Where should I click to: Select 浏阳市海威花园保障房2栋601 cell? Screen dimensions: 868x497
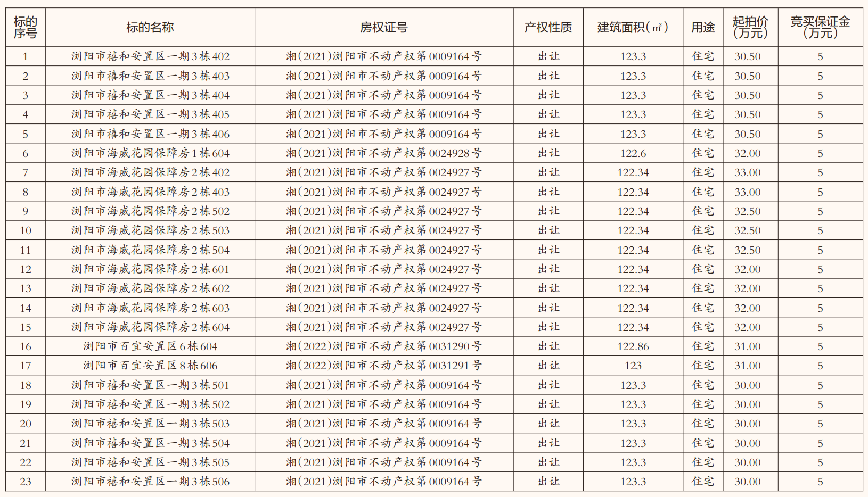(150, 269)
